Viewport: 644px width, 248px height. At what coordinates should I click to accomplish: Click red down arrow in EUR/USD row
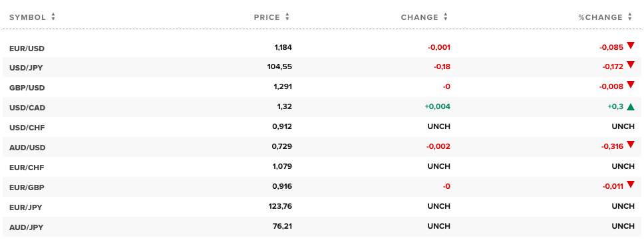coord(631,46)
